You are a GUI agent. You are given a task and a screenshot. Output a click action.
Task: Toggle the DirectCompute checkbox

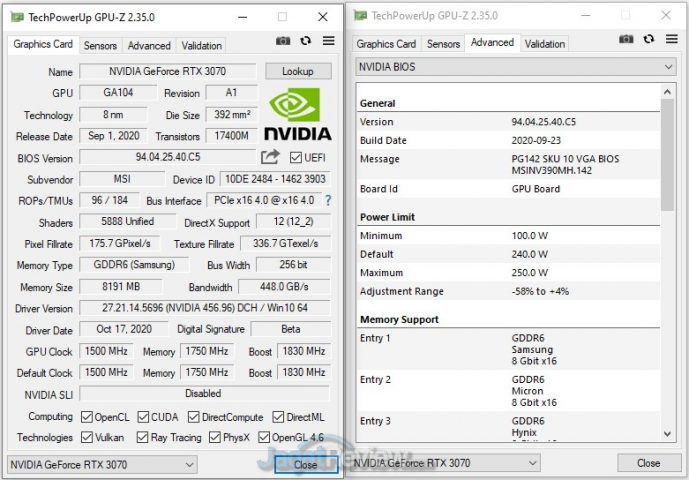click(x=194, y=417)
